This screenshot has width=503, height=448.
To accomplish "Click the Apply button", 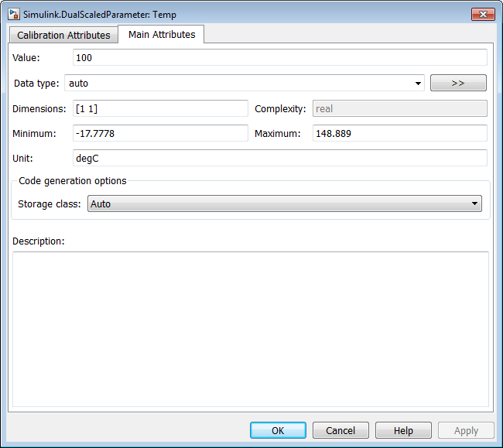I will click(x=466, y=430).
